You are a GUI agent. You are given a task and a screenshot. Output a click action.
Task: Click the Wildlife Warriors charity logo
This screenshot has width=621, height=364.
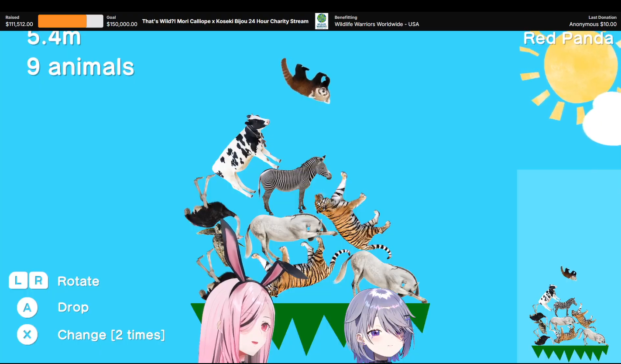pyautogui.click(x=322, y=21)
